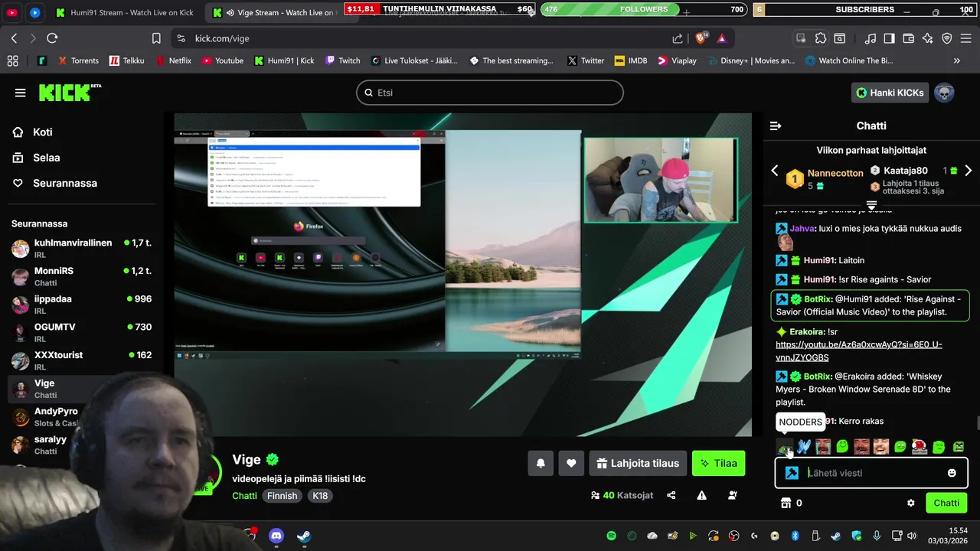This screenshot has height=551, width=980.
Task: Click the Chatti category link under Vige
Action: point(244,496)
